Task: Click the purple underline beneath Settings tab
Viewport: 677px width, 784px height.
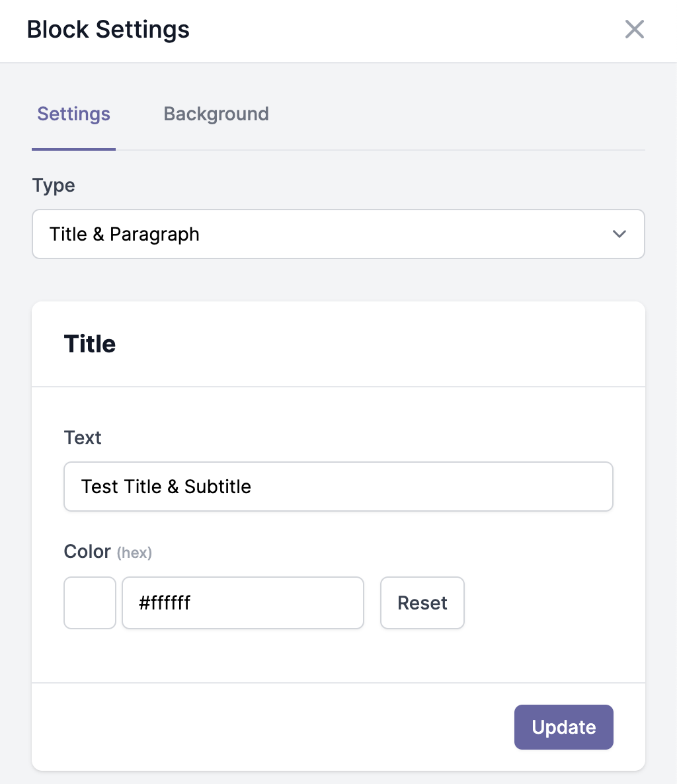Action: tap(73, 149)
